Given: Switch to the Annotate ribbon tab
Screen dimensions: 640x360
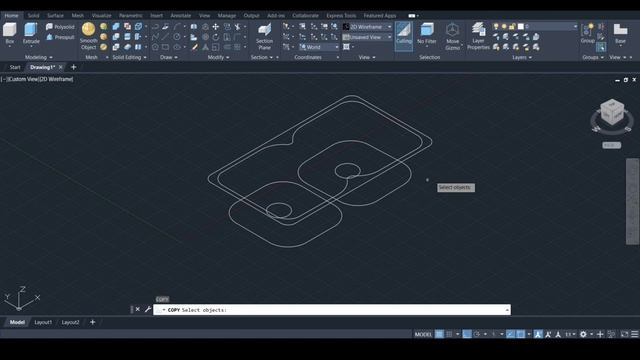Looking at the screenshot, I should pos(180,16).
